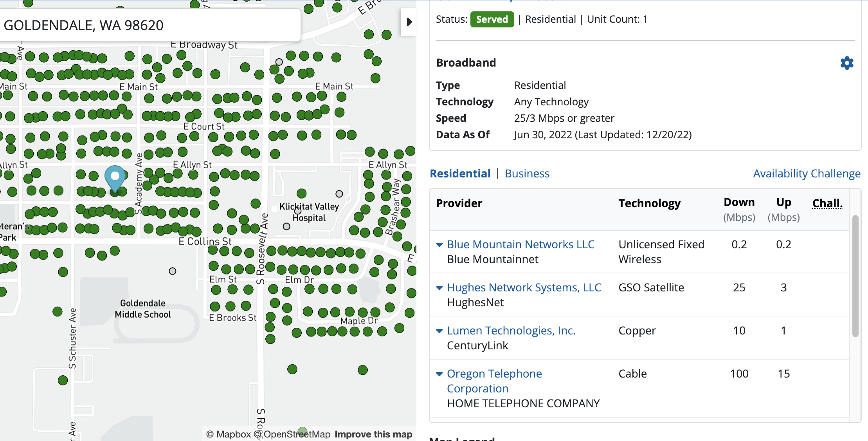Click the hollow location dot near E Broadway St
This screenshot has width=868, height=441.
click(x=279, y=62)
